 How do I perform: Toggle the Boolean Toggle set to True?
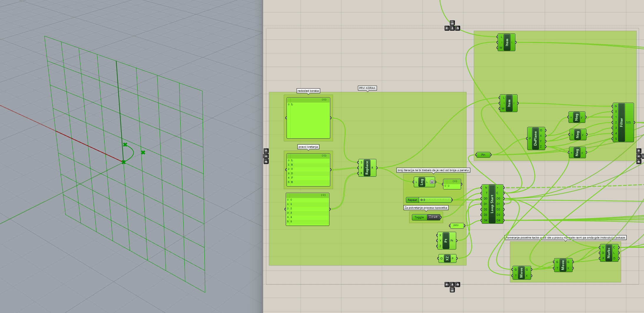[x=433, y=217]
